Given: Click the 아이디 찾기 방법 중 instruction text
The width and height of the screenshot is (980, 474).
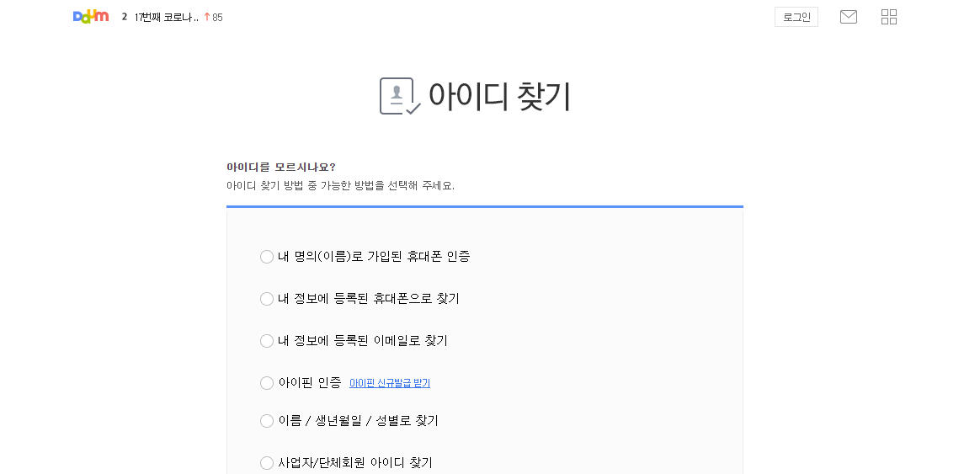Looking at the screenshot, I should coord(340,186).
